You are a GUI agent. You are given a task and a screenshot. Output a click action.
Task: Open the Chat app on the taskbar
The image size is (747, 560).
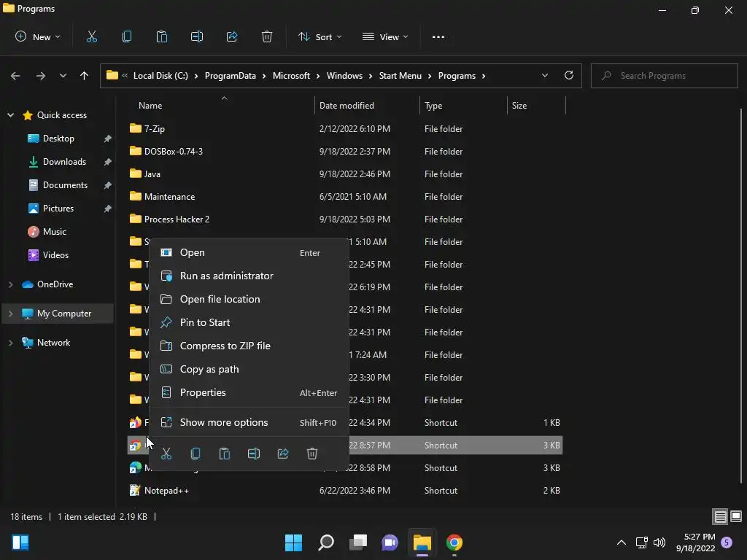[x=390, y=542]
